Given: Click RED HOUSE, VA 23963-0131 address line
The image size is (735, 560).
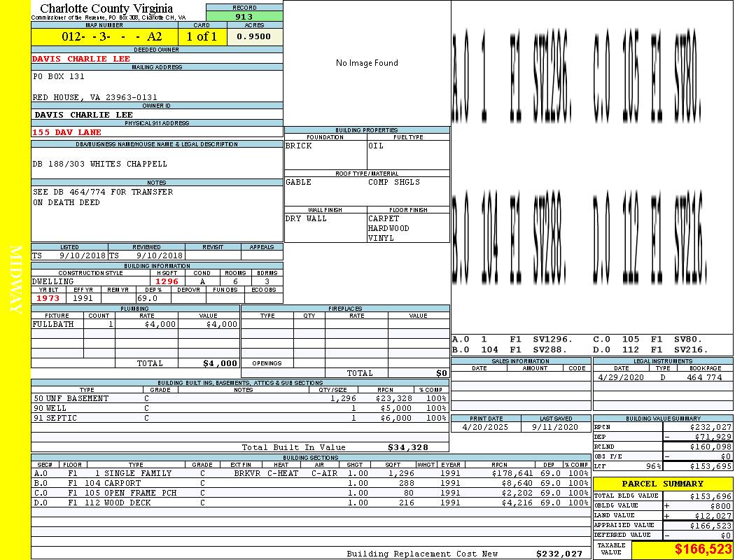Looking at the screenshot, I should point(95,97).
